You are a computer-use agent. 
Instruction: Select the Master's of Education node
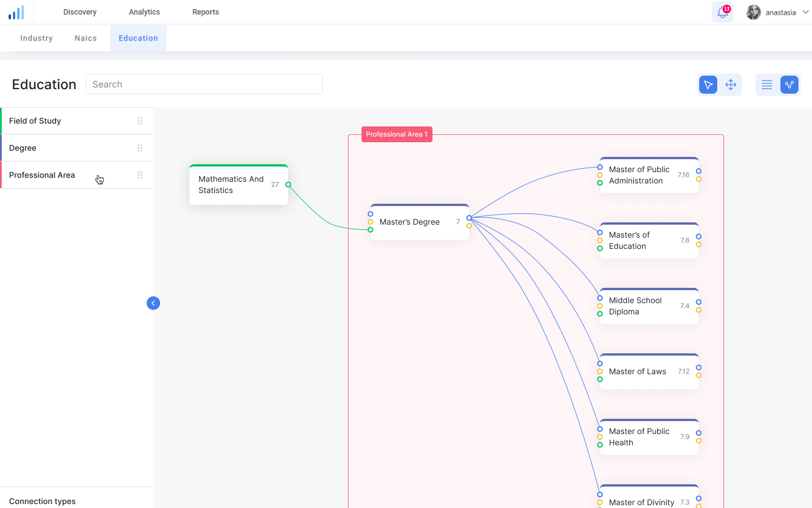(x=649, y=240)
